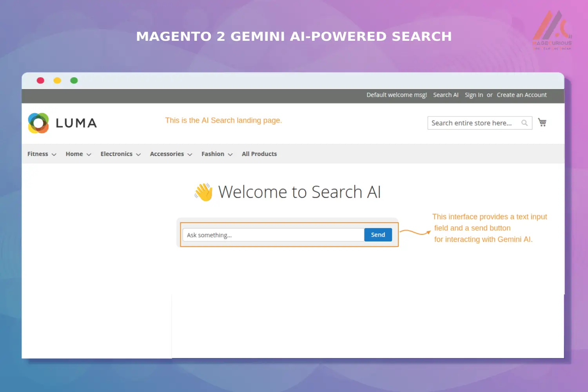Open the Accessories dropdown chevron

[190, 154]
